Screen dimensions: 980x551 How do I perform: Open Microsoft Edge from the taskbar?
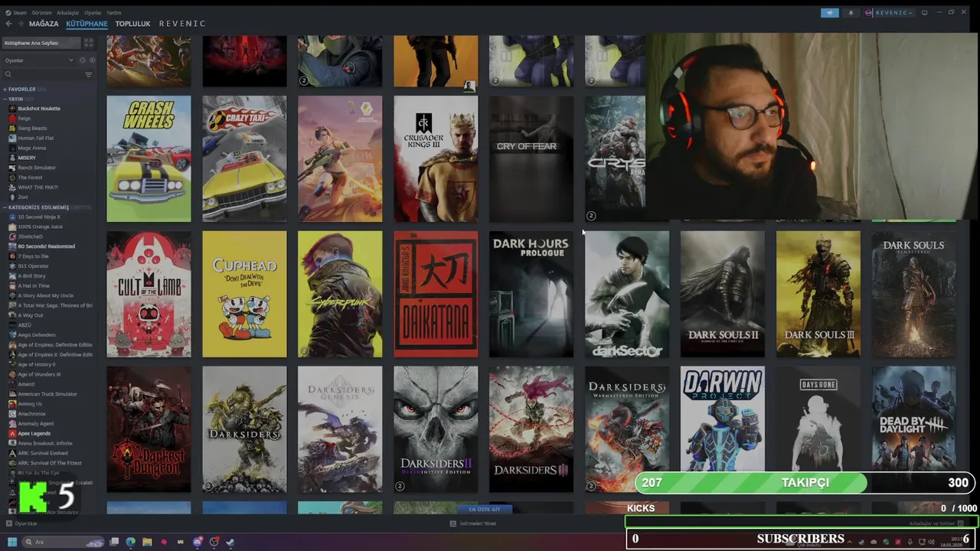(131, 542)
